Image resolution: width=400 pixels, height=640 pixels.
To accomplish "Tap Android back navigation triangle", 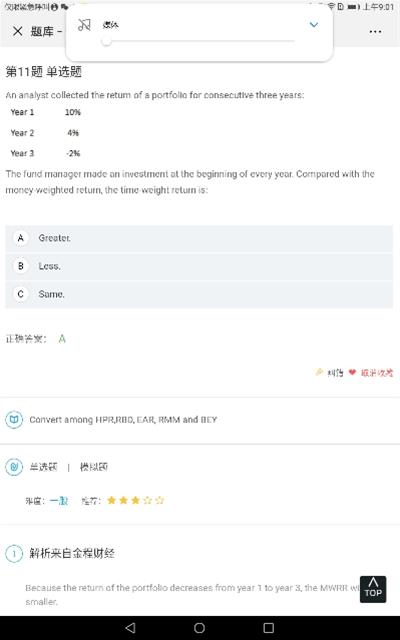I will 131,628.
